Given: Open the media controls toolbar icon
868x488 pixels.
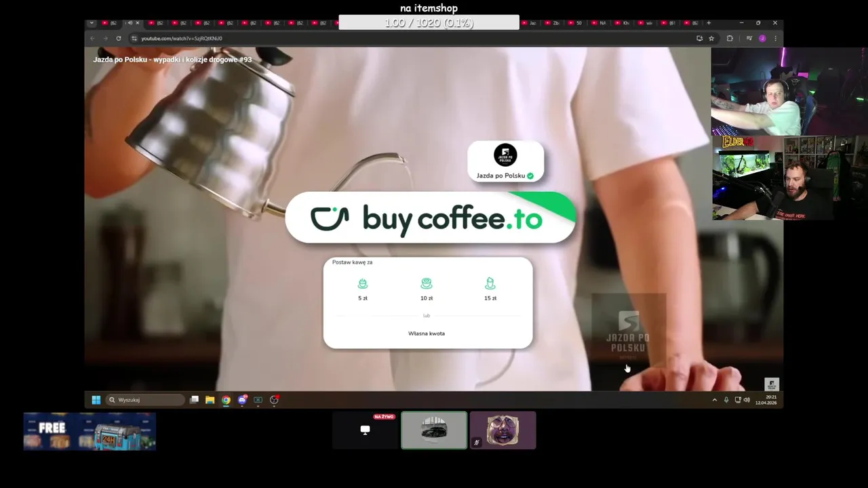Looking at the screenshot, I should pos(749,39).
